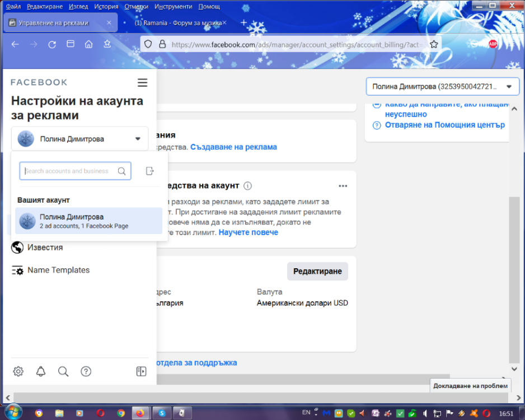Click the log out icon beside the search box
Image resolution: width=525 pixels, height=420 pixels.
(x=149, y=171)
